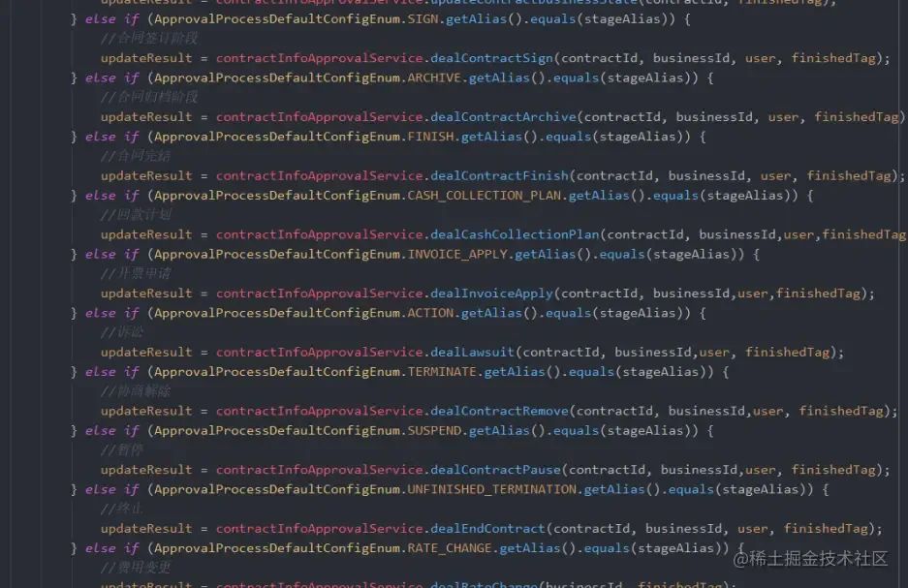
Task: Click the RATE_CHANGE enum constant
Action: [x=450, y=548]
